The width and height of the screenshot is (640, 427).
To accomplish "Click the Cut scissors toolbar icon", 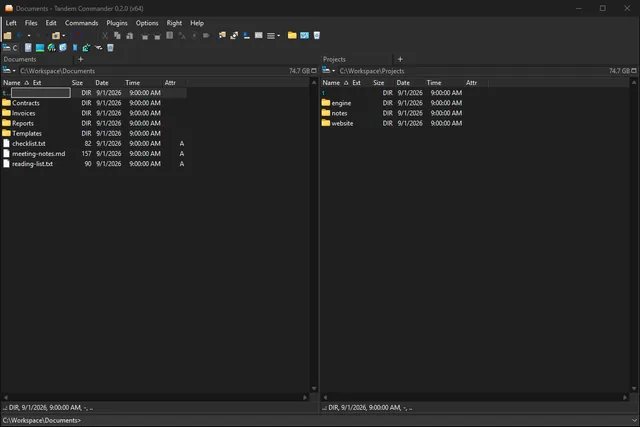I will pyautogui.click(x=105, y=36).
